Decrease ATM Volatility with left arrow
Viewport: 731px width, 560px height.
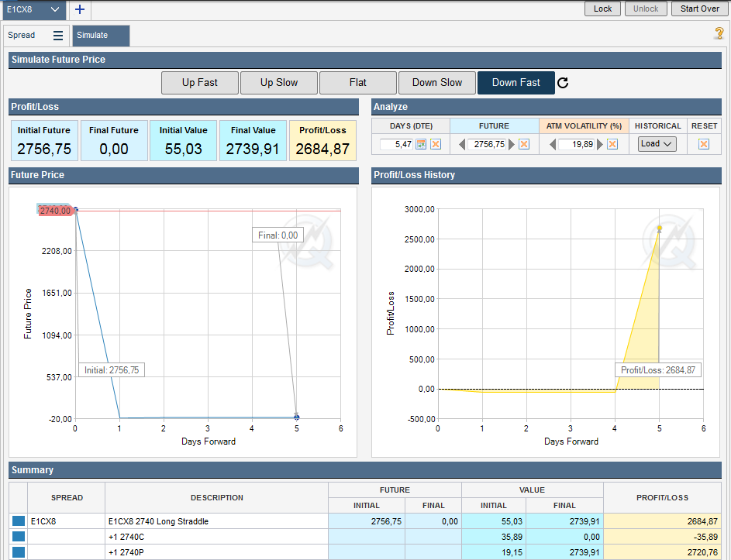click(553, 144)
